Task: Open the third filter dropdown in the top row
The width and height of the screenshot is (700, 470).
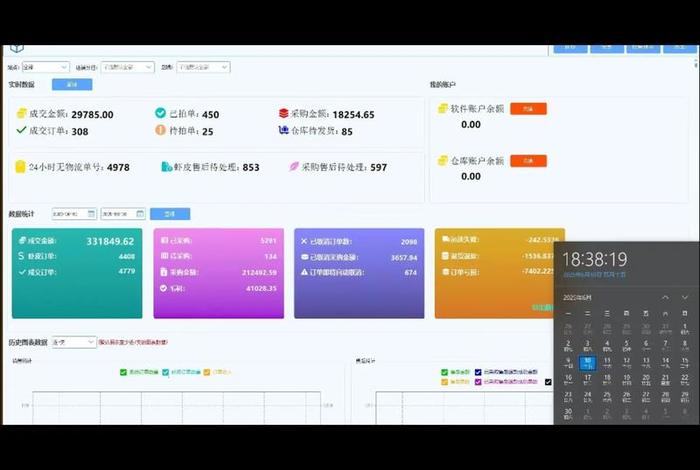Action: click(203, 67)
